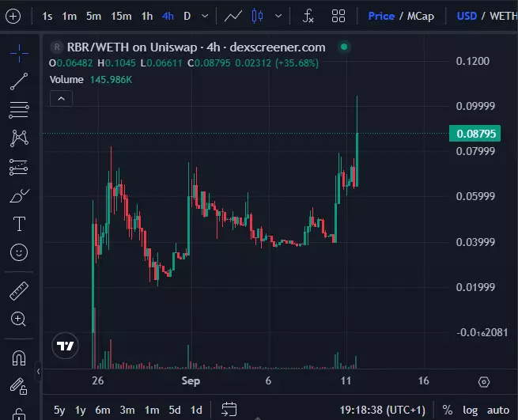Select the ruler measure tool
Screen dimensions: 518x420
[x=19, y=291]
